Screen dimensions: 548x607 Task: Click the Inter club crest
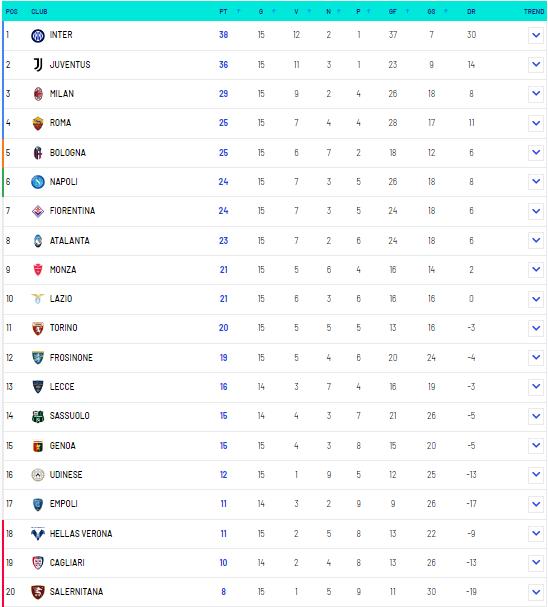pos(38,36)
